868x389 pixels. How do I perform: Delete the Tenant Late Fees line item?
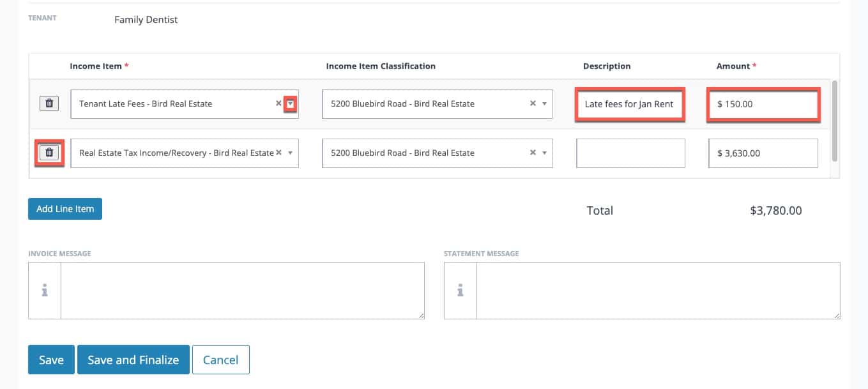tap(49, 103)
